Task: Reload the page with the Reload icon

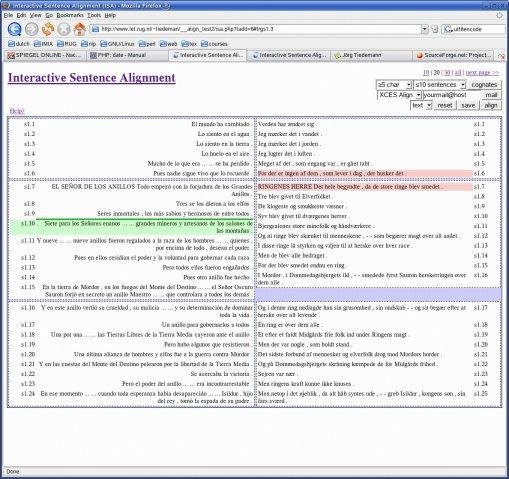Action: coord(48,29)
